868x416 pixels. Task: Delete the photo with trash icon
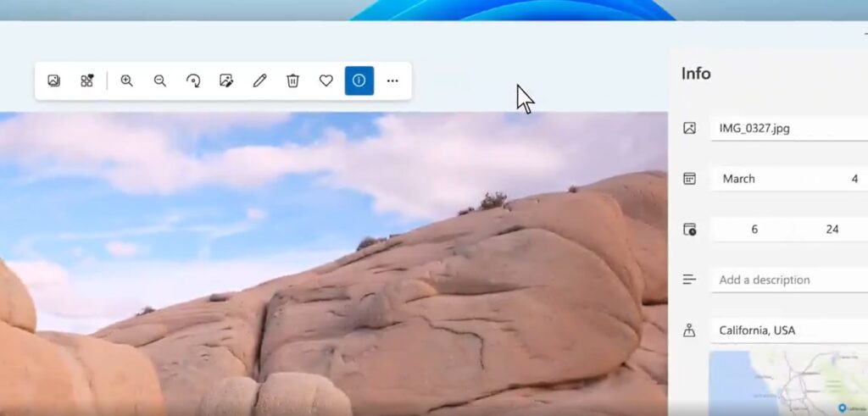point(292,80)
